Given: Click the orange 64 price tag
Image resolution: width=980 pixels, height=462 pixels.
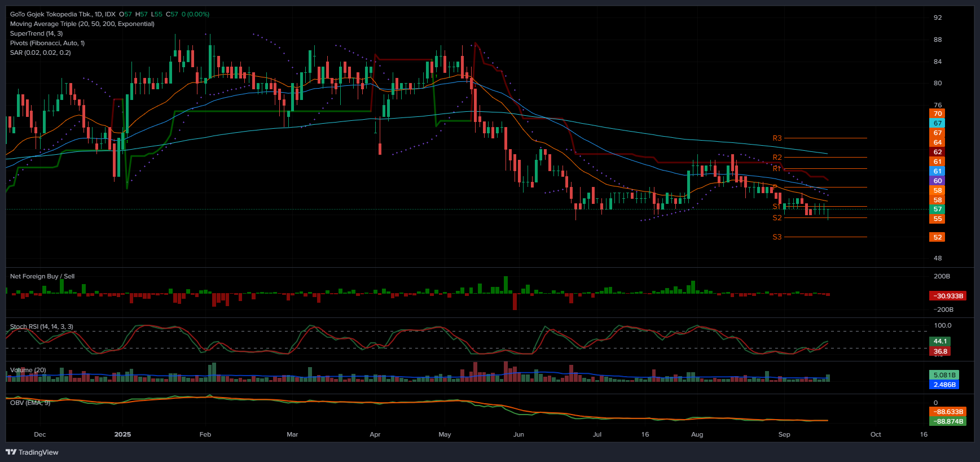Looking at the screenshot, I should [937, 142].
